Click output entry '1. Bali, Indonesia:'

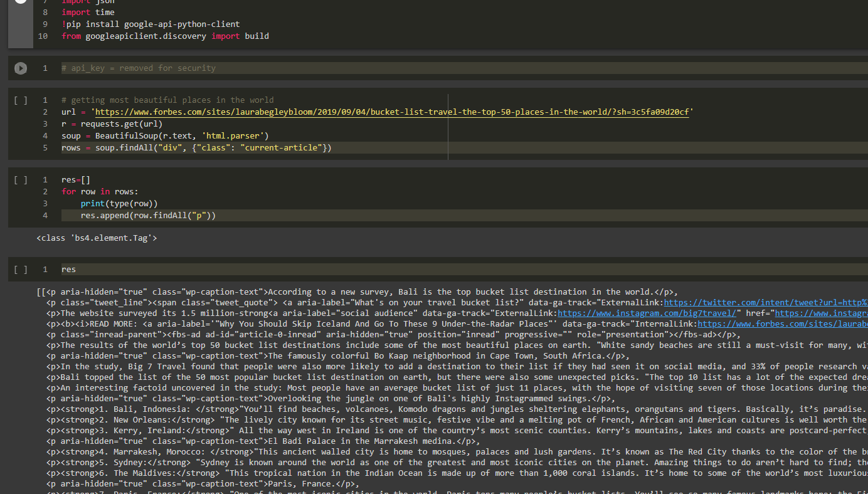click(x=457, y=409)
